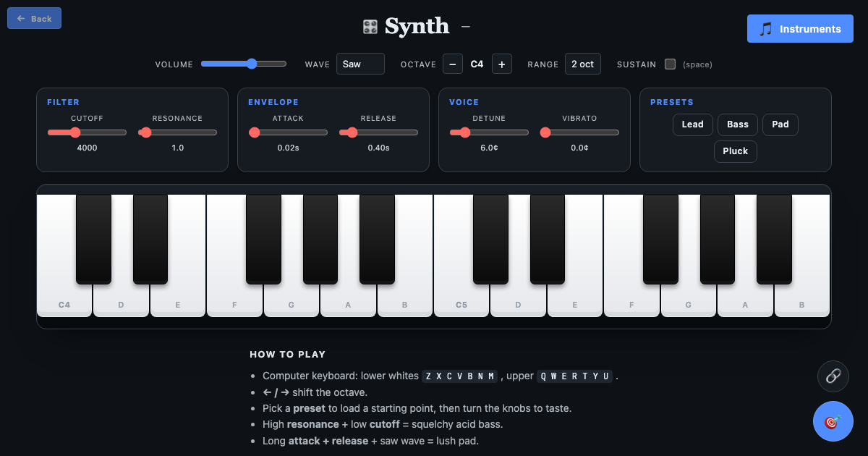Enable the Sustain checkbox
Image resolution: width=868 pixels, height=456 pixels.
[x=670, y=64]
